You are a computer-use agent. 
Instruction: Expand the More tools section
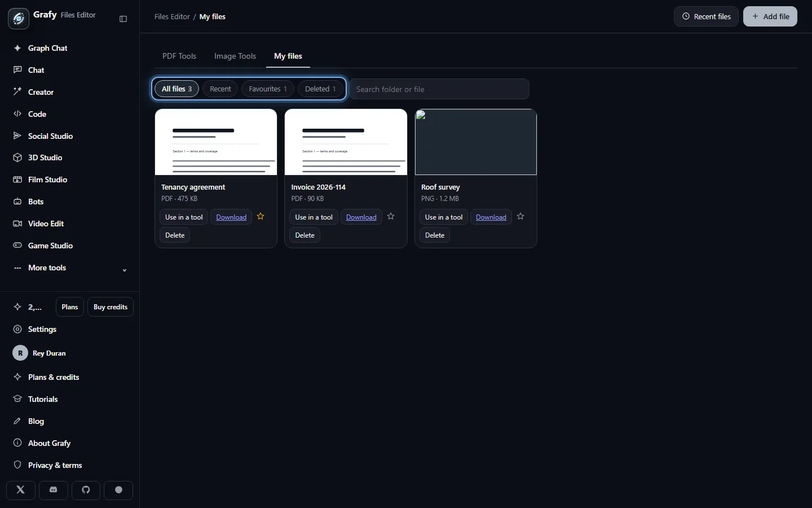[x=70, y=268]
